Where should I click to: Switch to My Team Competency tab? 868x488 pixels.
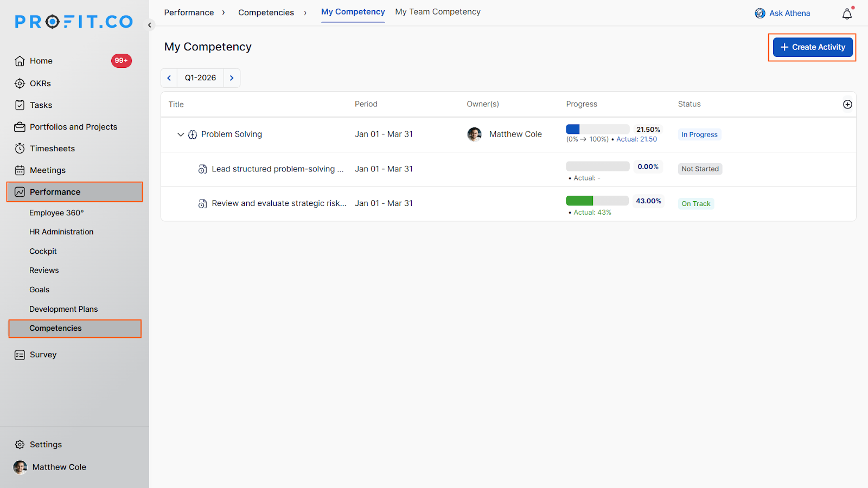tap(437, 12)
